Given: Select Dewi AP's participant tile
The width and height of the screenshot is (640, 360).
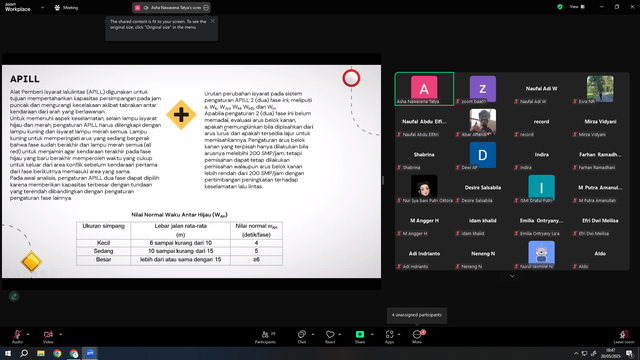Looking at the screenshot, I should tap(483, 155).
